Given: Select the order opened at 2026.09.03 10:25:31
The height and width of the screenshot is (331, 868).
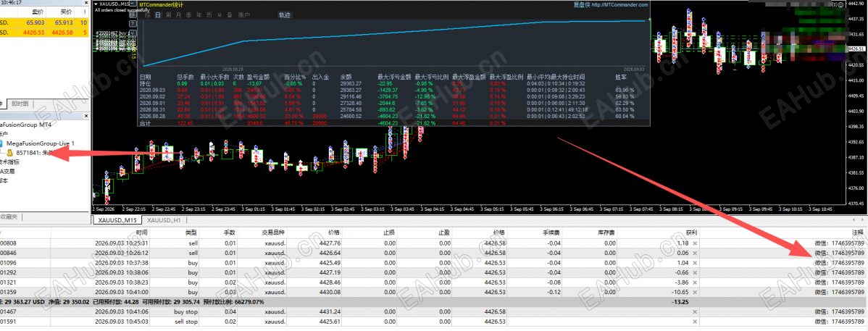Looking at the screenshot, I should point(434,243).
